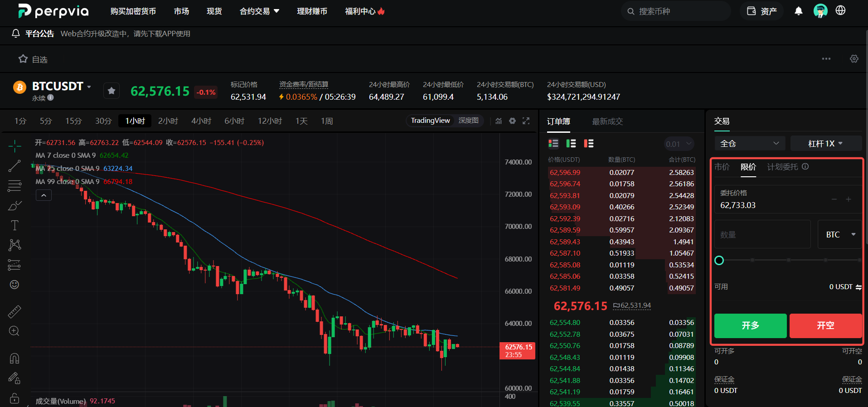Expand chart to fullscreen
The width and height of the screenshot is (868, 407).
[526, 121]
